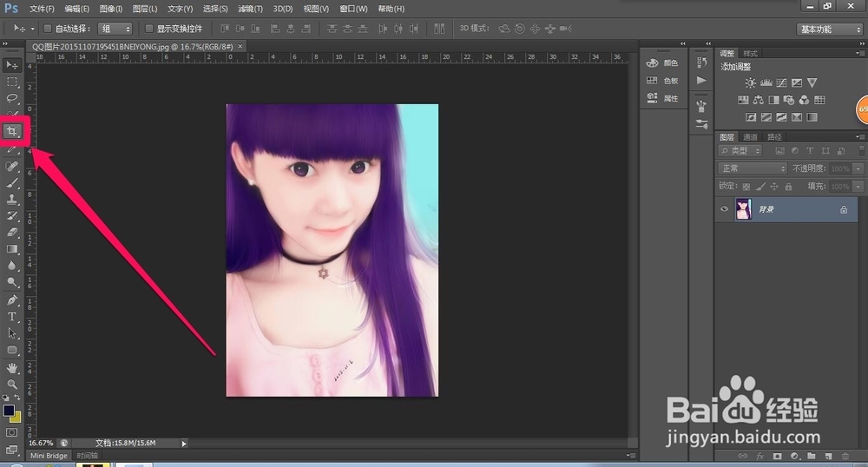This screenshot has width=868, height=467.
Task: Select the Clone Stamp tool
Action: [11, 199]
